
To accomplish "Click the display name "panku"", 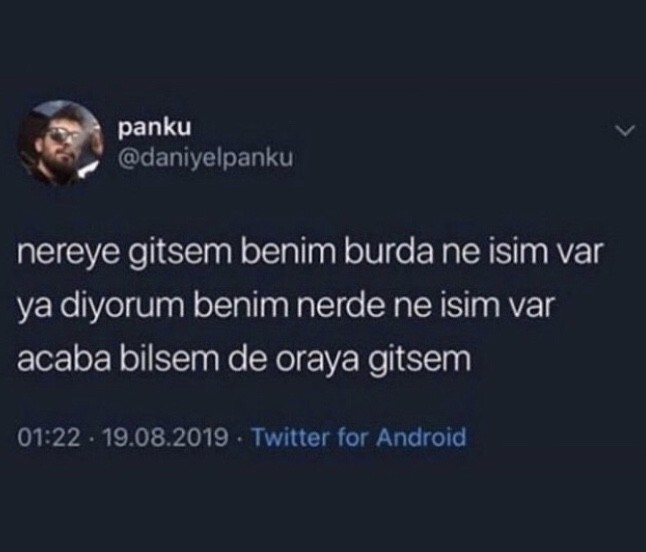I will click(x=155, y=128).
